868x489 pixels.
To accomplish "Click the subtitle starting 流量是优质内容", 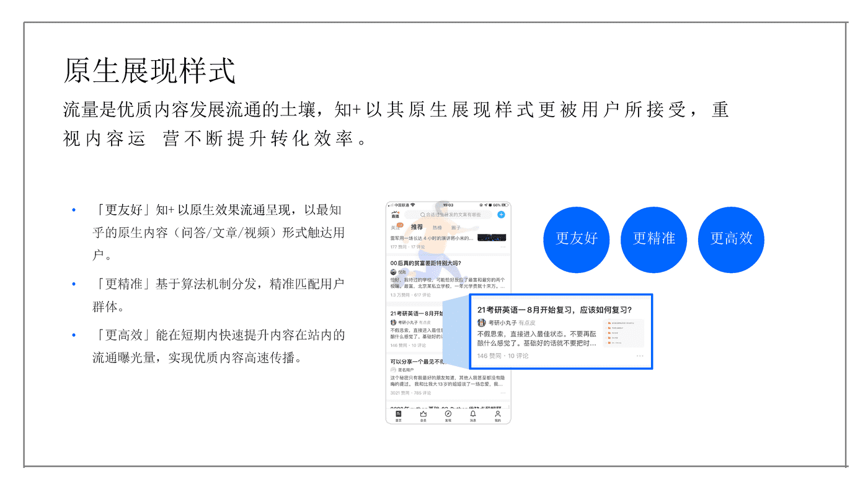I will [396, 124].
